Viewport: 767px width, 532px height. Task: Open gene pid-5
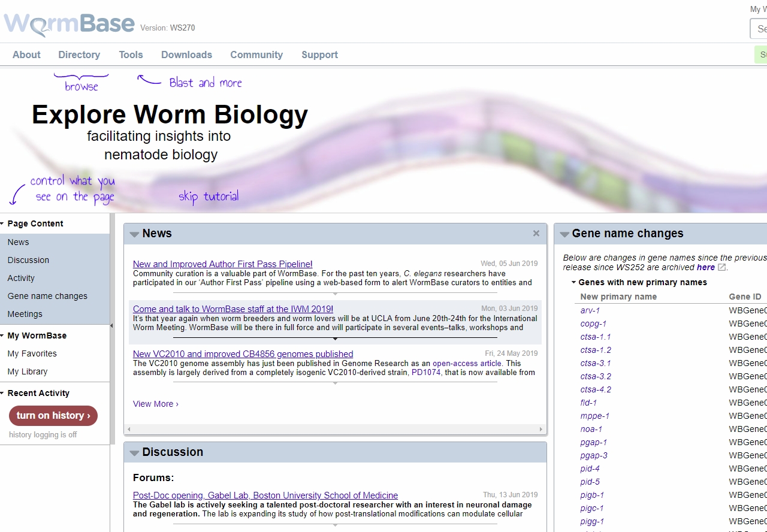tap(590, 482)
